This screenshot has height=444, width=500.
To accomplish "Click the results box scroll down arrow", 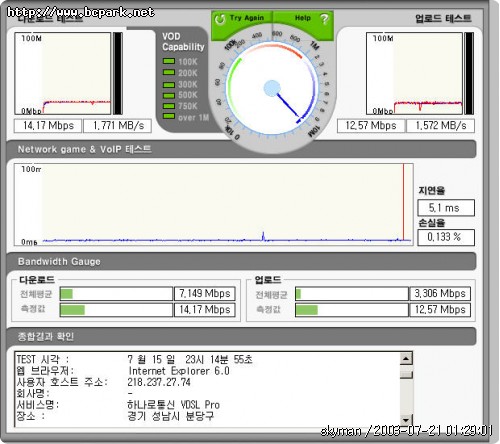I will [x=406, y=420].
